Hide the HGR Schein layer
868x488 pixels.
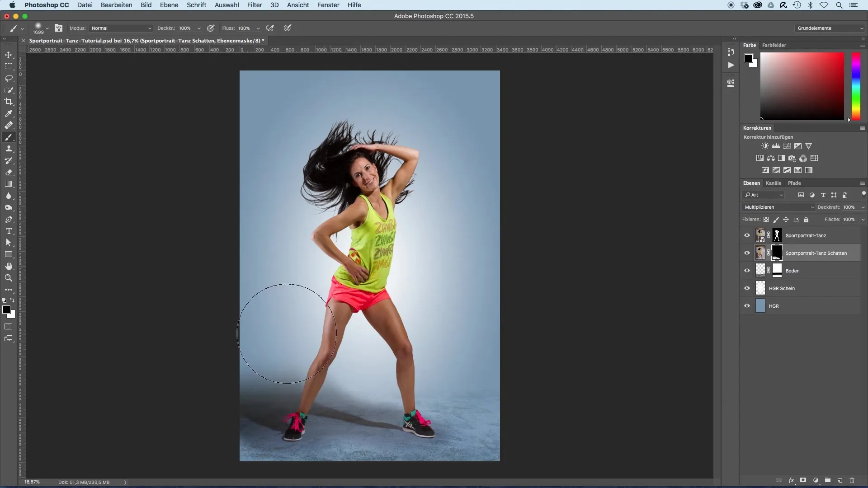(x=747, y=288)
